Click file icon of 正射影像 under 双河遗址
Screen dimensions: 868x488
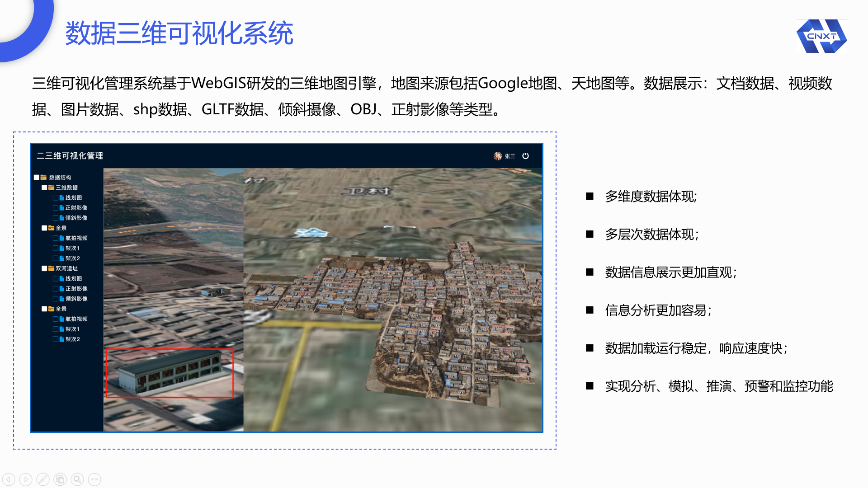pyautogui.click(x=61, y=289)
